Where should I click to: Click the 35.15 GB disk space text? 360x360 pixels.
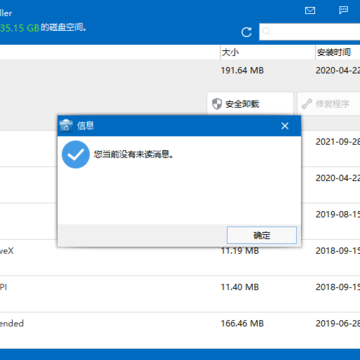[x=20, y=28]
